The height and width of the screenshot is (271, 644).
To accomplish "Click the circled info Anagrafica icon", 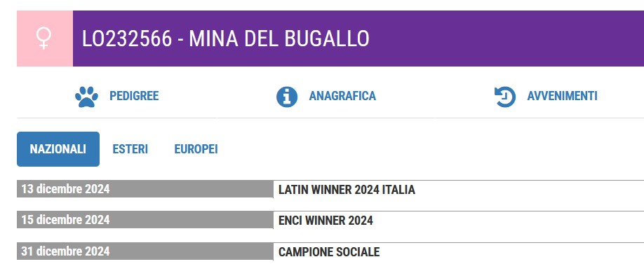I will click(x=287, y=97).
